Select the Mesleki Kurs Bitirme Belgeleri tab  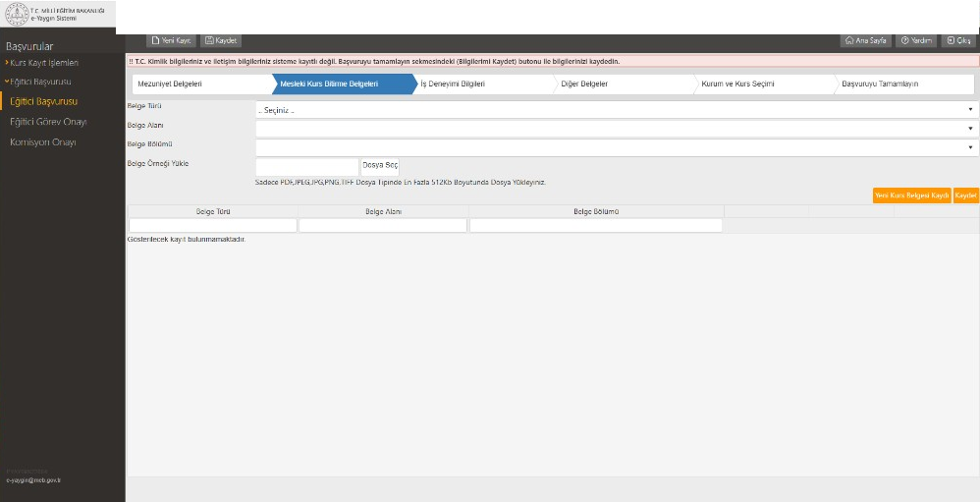pyautogui.click(x=343, y=84)
